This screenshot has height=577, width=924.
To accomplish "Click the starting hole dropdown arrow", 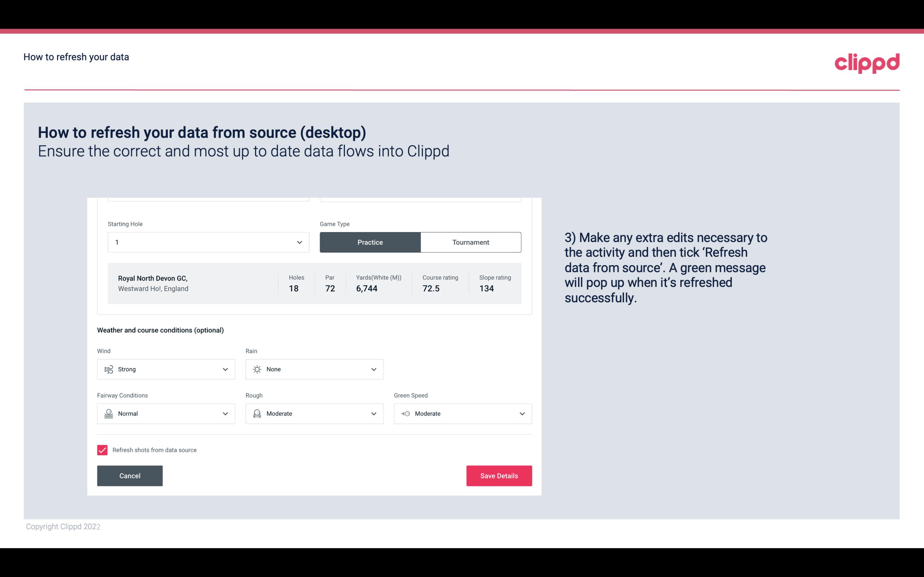I will click(299, 242).
